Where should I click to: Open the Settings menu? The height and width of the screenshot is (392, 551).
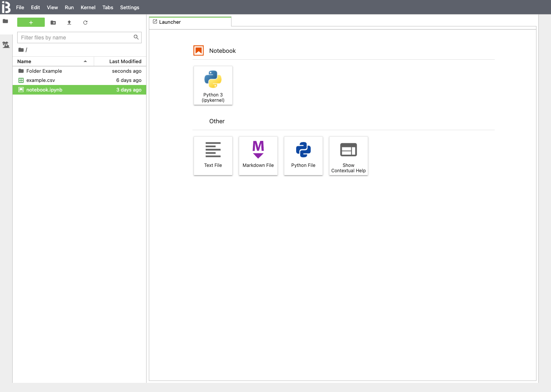click(x=130, y=7)
